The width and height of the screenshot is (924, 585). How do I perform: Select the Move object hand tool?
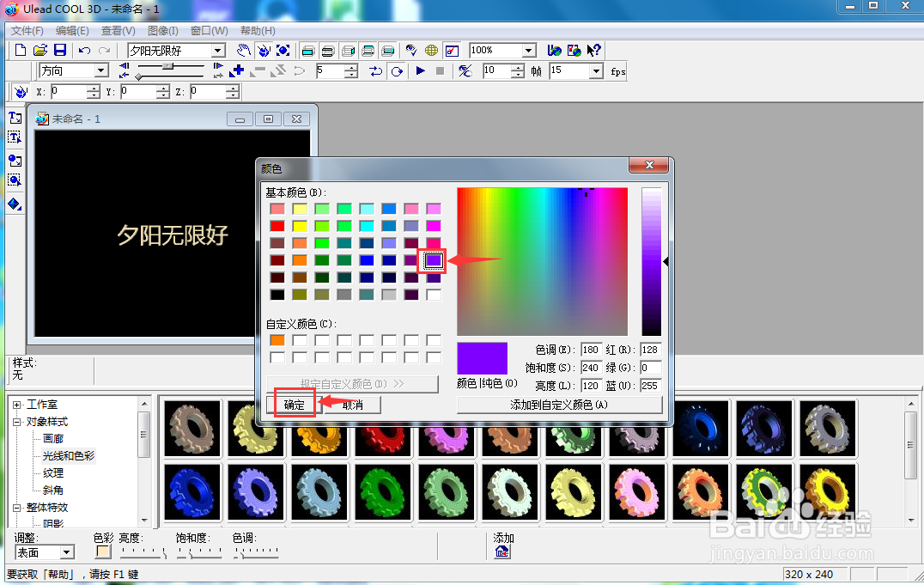(x=243, y=50)
